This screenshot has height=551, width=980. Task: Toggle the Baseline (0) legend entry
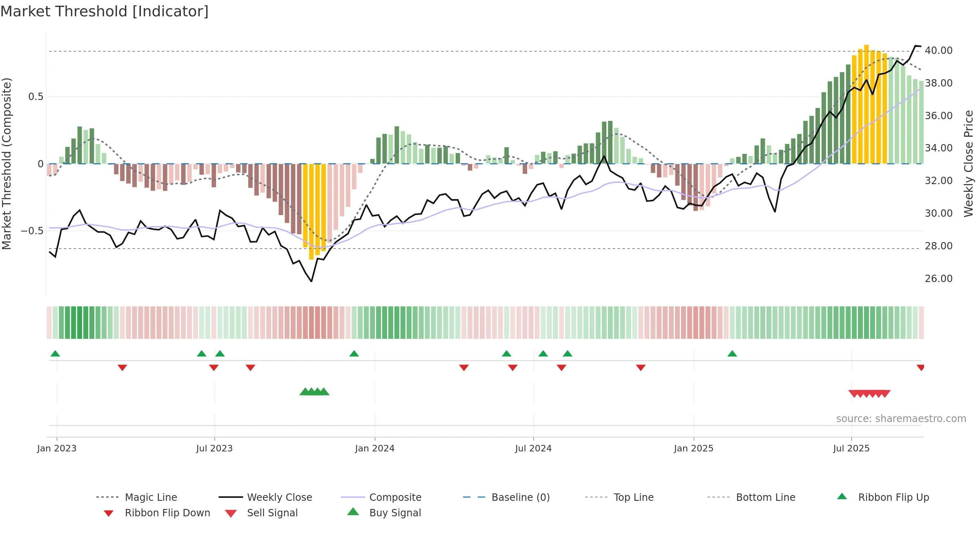[506, 497]
